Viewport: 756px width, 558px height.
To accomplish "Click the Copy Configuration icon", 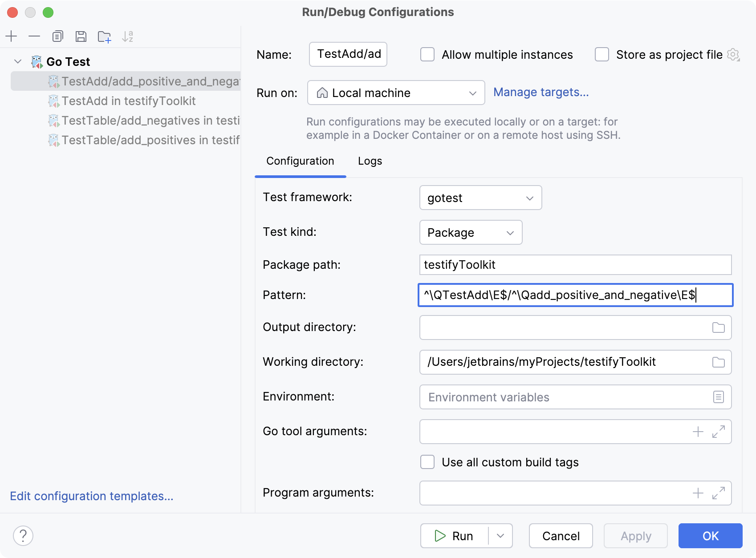I will 57,36.
